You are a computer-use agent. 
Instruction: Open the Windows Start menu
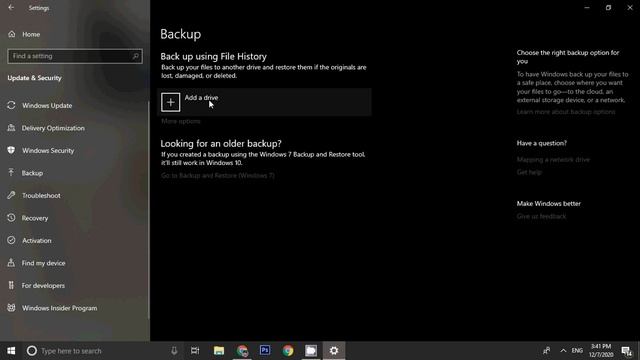(x=11, y=351)
